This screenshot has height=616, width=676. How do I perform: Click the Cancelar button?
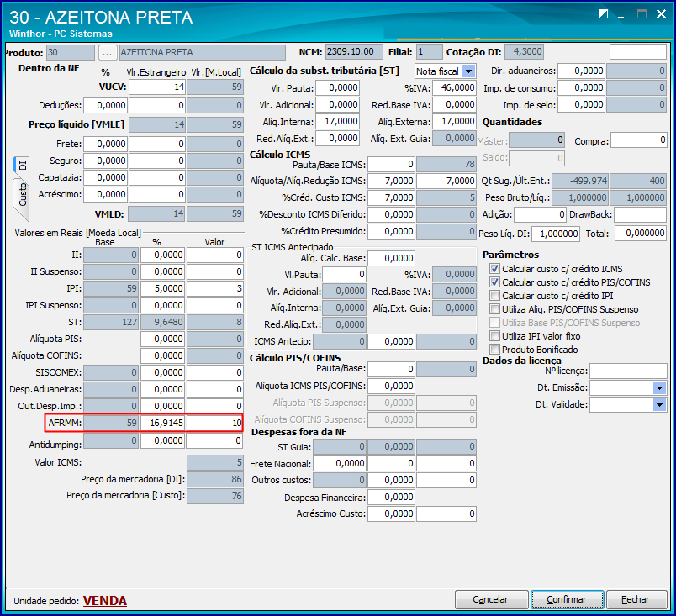(x=492, y=599)
